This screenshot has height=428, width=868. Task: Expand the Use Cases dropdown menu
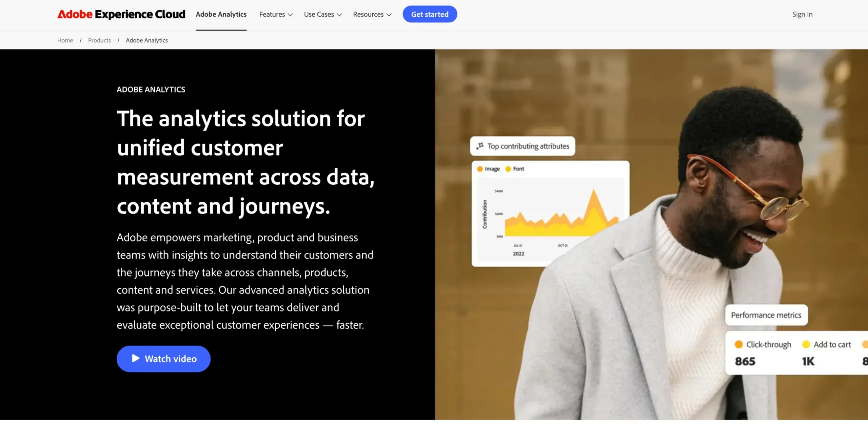pos(322,14)
